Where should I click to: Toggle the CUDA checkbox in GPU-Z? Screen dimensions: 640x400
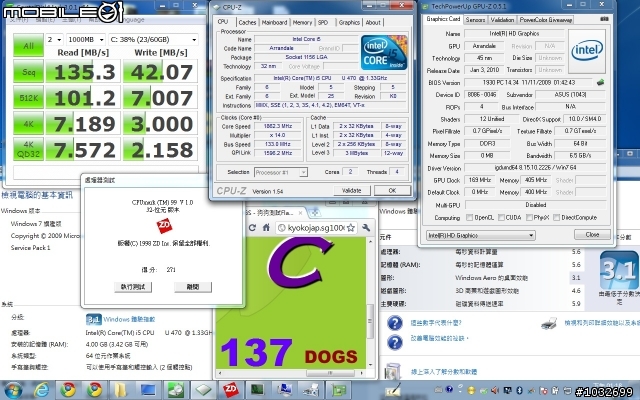(x=501, y=217)
